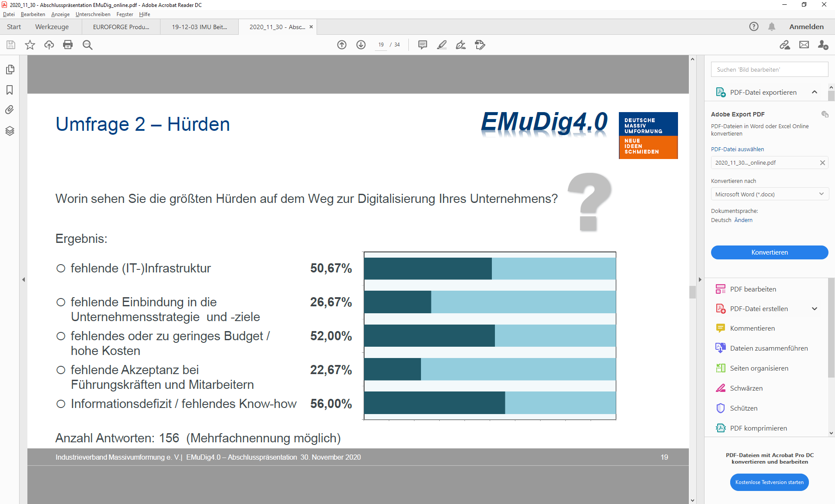Open the Hilfe menu
Image resolution: width=835 pixels, height=504 pixels.
(x=144, y=14)
